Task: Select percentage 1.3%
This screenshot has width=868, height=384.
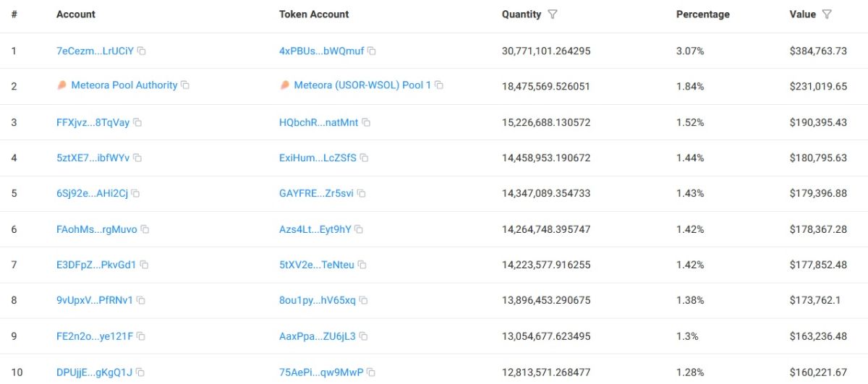Action: [687, 336]
